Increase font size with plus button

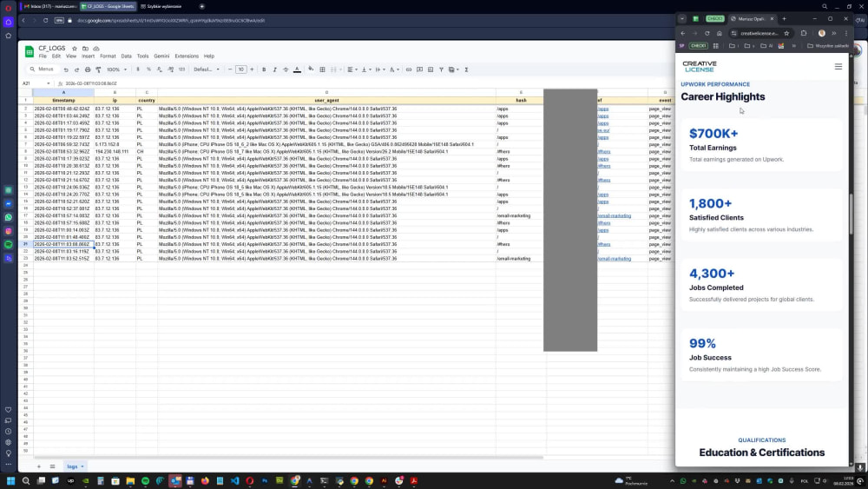tap(252, 69)
